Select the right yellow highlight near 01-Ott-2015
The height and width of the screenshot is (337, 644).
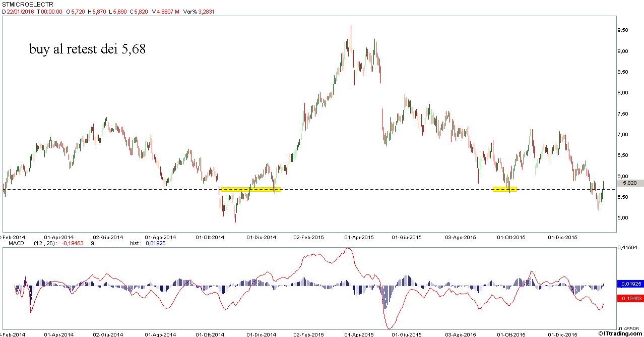504,189
